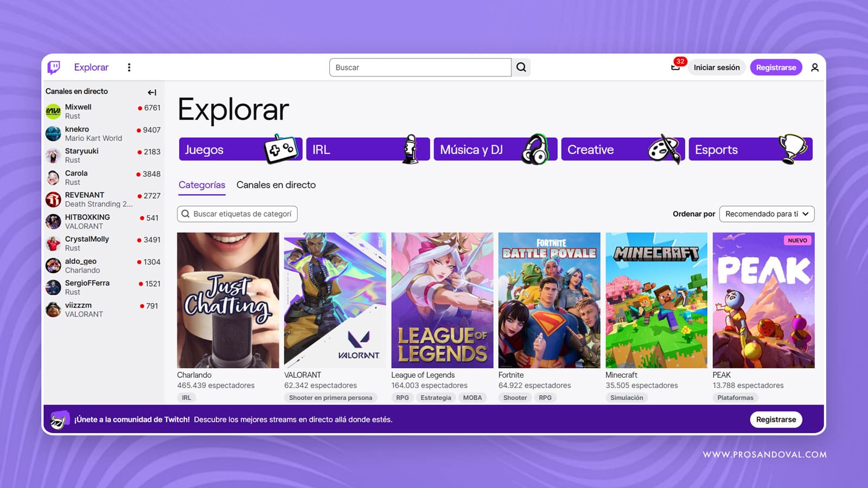Click the SergioFFerra channel name
Screen dimensions: 868x488
87,283
